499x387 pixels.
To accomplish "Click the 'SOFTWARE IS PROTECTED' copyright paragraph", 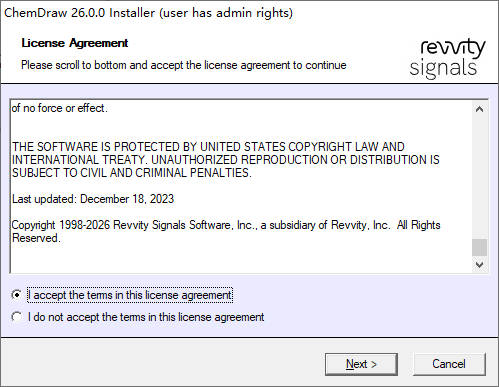I will (x=226, y=160).
